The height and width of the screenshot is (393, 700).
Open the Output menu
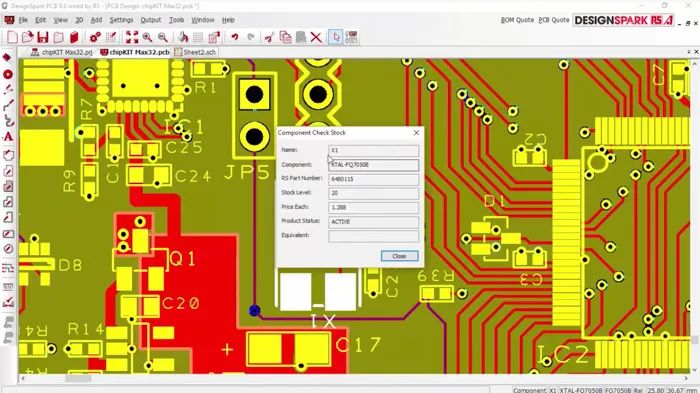151,20
